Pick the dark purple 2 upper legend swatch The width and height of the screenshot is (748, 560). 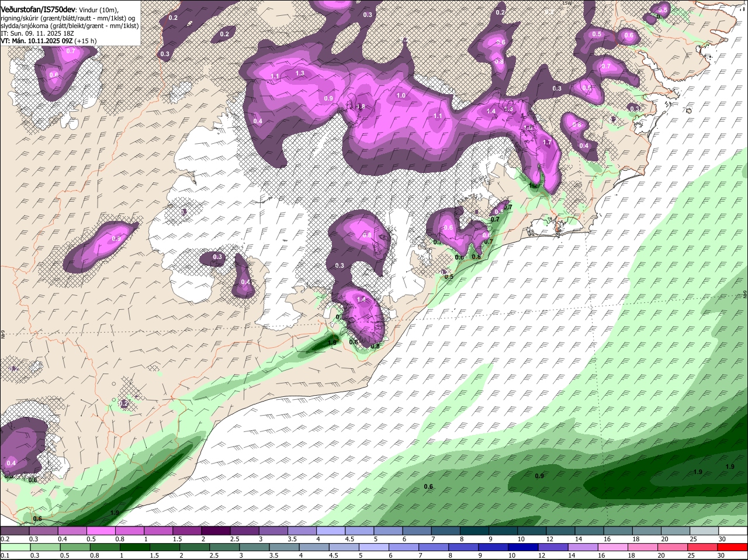(216, 530)
